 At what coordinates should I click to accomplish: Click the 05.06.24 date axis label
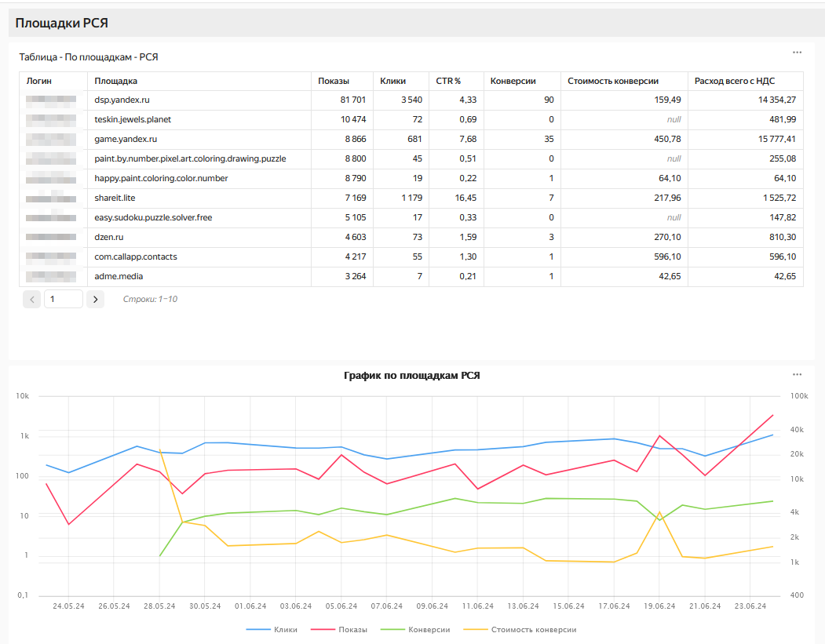(x=341, y=606)
